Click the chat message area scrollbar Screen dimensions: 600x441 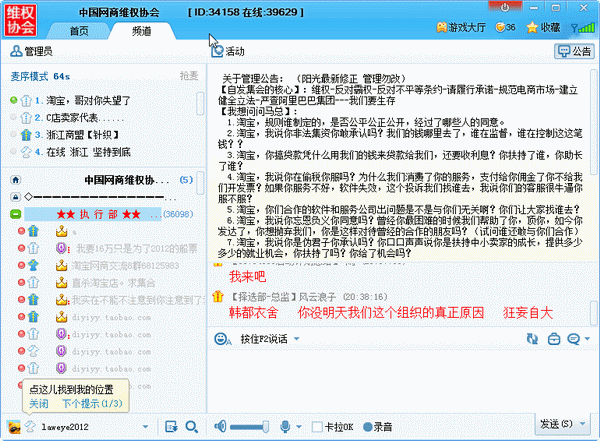pos(593,312)
